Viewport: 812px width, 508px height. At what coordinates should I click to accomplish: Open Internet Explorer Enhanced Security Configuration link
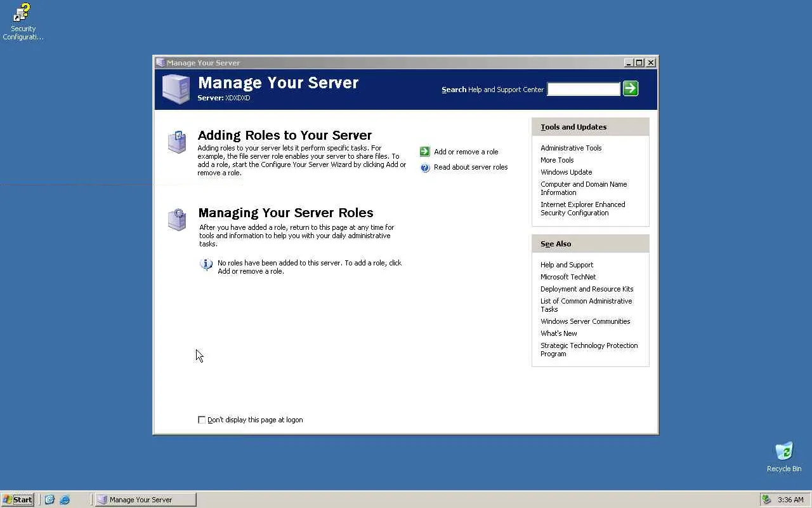tap(583, 209)
